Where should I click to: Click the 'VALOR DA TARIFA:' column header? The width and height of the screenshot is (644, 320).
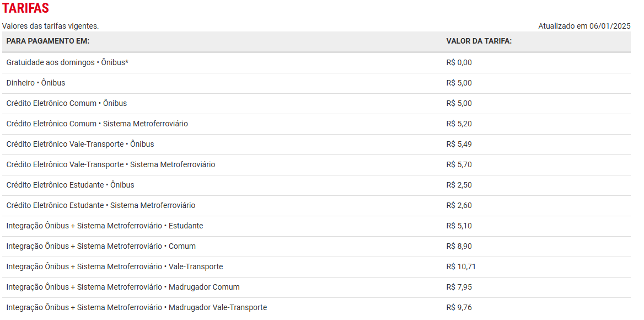(x=479, y=41)
